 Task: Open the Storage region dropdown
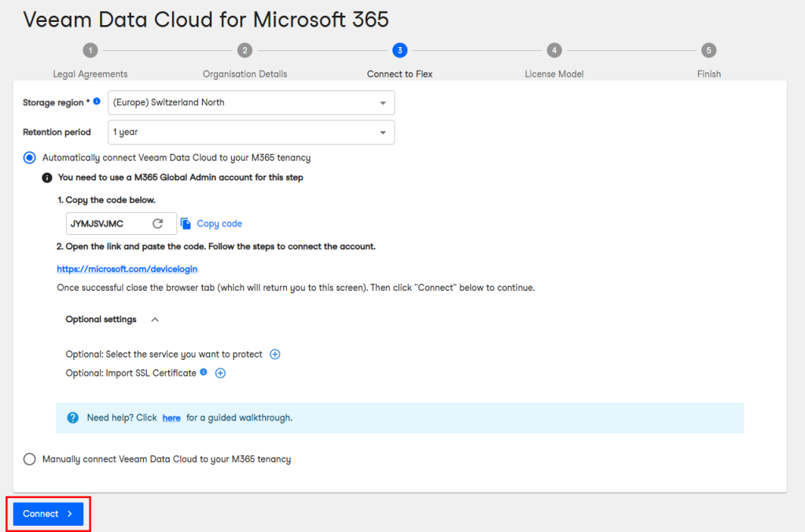pos(251,103)
